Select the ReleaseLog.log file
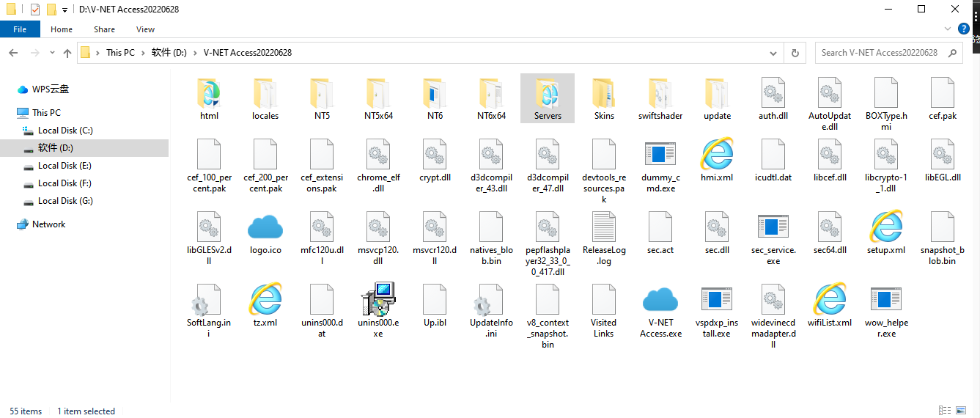This screenshot has height=418, width=980. point(604,238)
